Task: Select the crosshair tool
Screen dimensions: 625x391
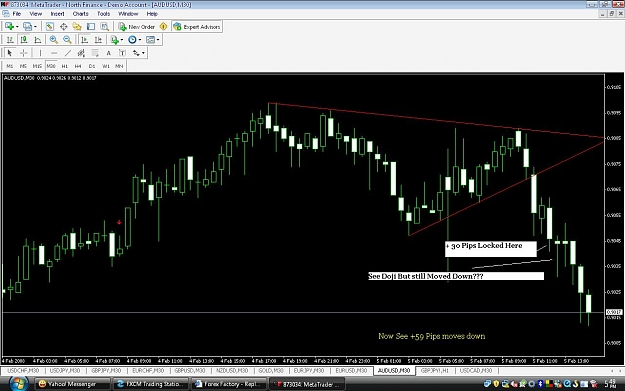Action: tap(24, 53)
